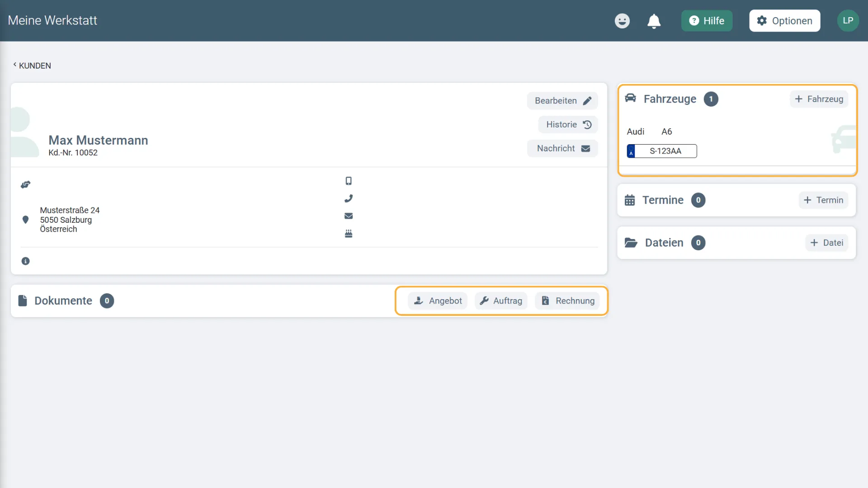Click the customer avatar placeholder
This screenshot has width=868, height=488.
[25, 132]
